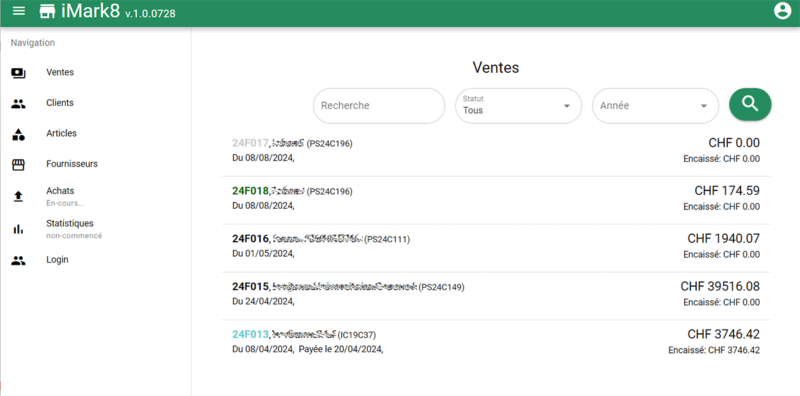Open invoice 24F016
Screen dimensions: 800x396
pos(250,239)
